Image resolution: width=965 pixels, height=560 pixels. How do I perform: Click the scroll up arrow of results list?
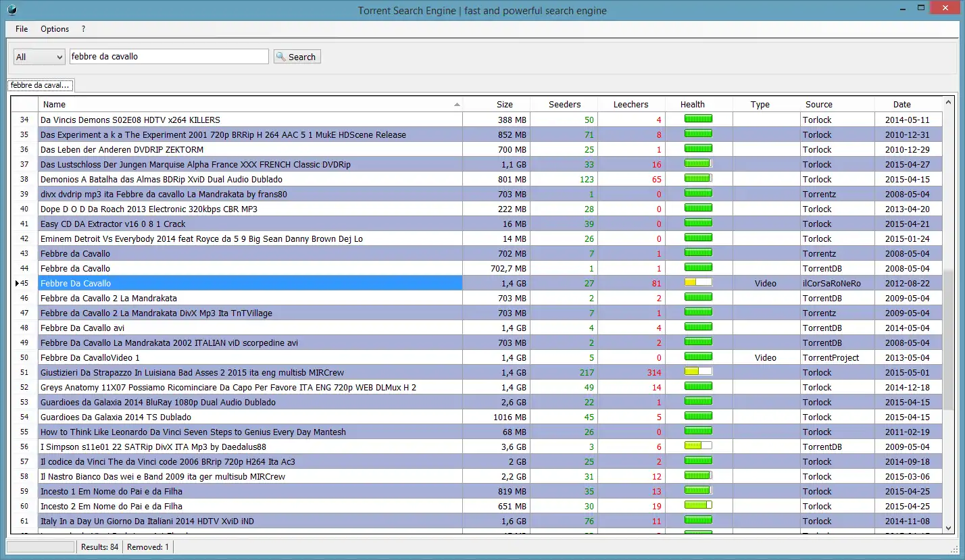click(x=949, y=103)
